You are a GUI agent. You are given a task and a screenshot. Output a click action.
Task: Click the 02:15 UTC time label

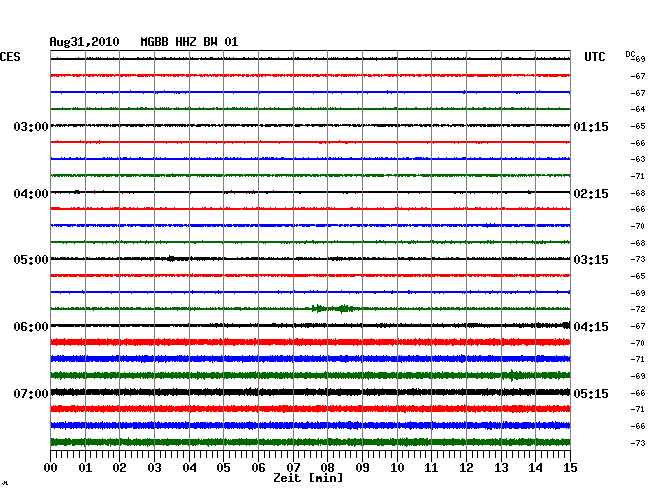(591, 194)
